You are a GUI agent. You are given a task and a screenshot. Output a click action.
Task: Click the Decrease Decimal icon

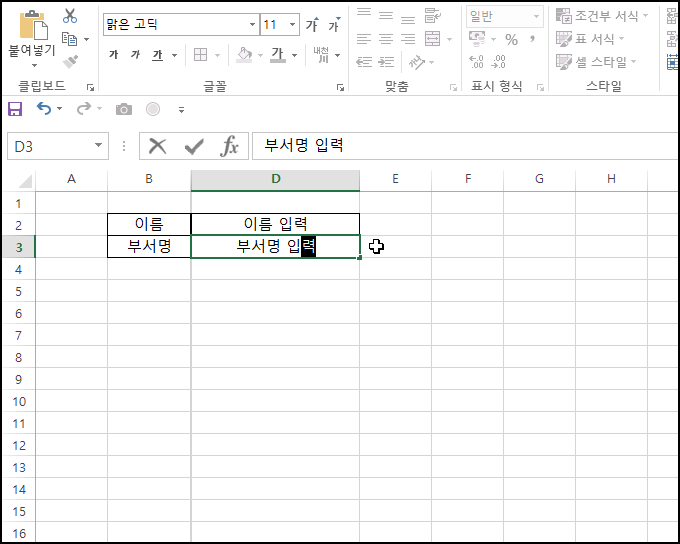(x=498, y=62)
